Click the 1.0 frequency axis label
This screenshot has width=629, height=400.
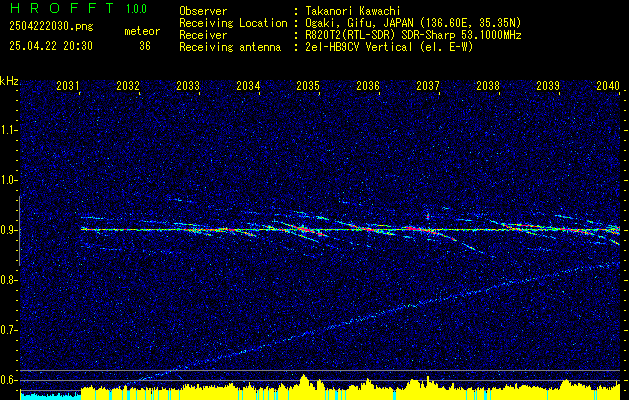point(9,180)
